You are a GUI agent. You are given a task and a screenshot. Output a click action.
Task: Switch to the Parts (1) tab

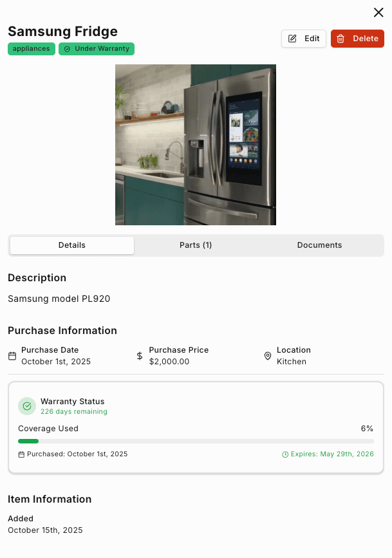click(196, 245)
